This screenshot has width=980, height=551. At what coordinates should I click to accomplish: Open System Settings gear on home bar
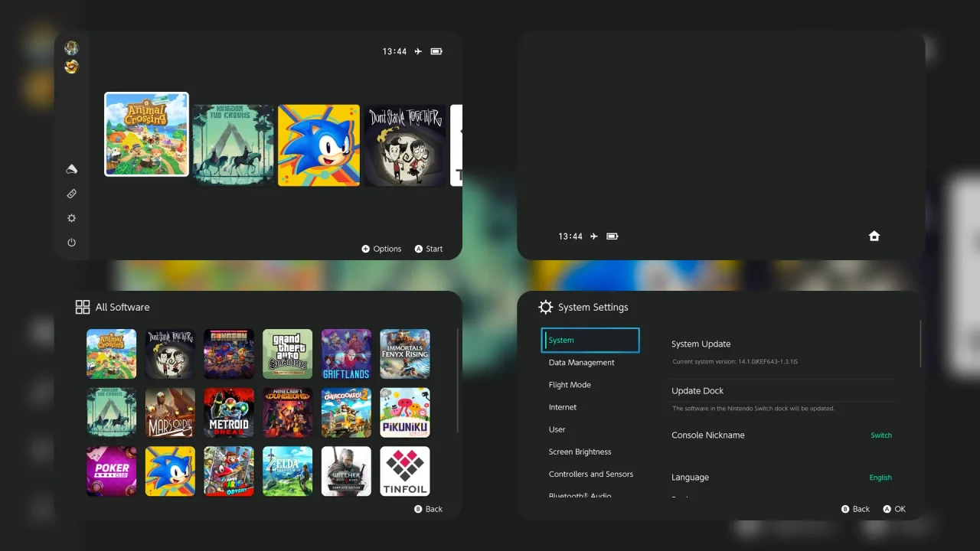71,217
